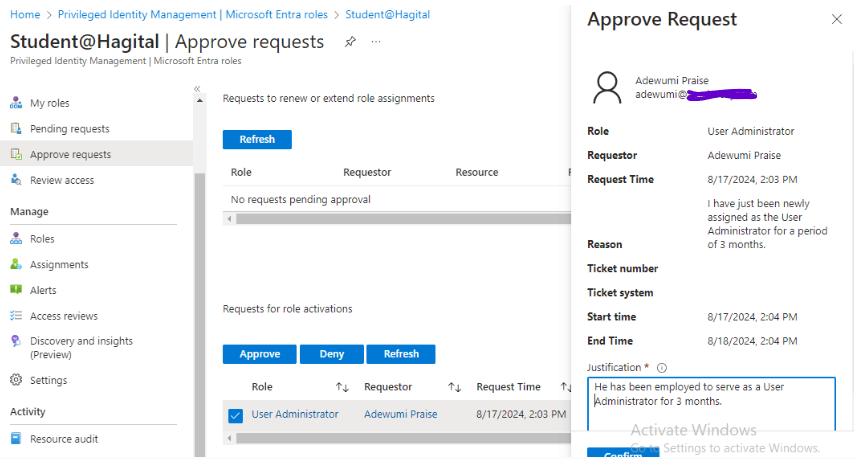Click the Home breadcrumb link

point(25,15)
